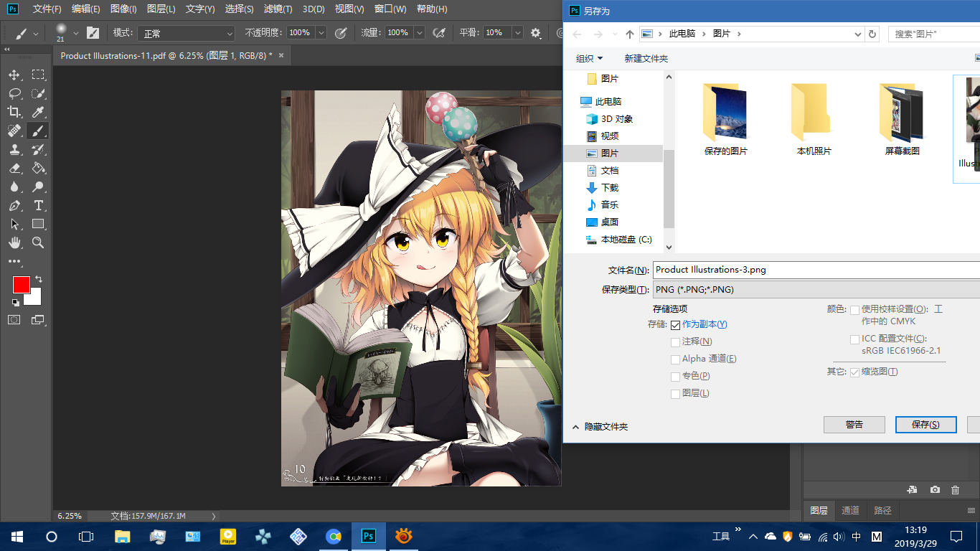Change the screen mode
The image size is (980, 551).
click(x=38, y=320)
